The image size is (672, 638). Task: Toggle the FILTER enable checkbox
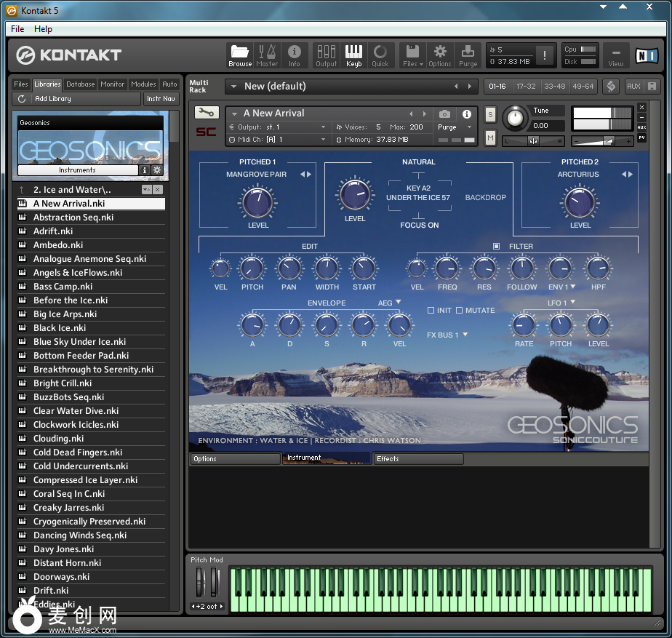pos(497,247)
